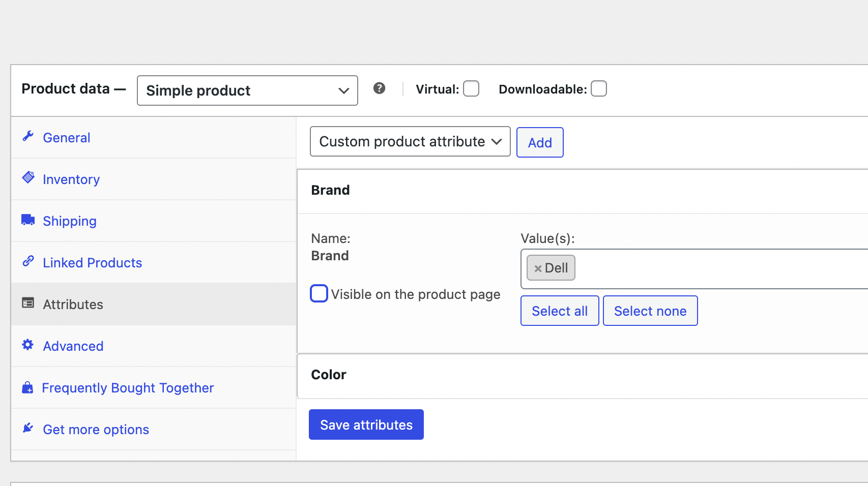Click the Advanced gear icon
The width and height of the screenshot is (868, 486).
(x=28, y=345)
